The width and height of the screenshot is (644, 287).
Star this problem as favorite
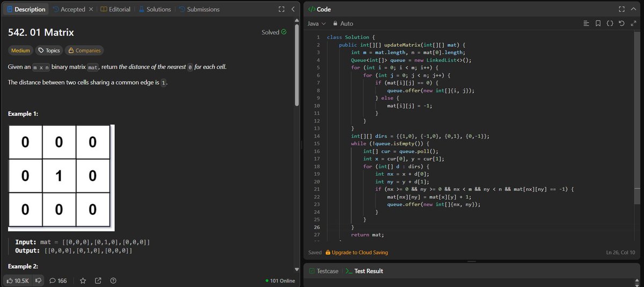(x=83, y=281)
